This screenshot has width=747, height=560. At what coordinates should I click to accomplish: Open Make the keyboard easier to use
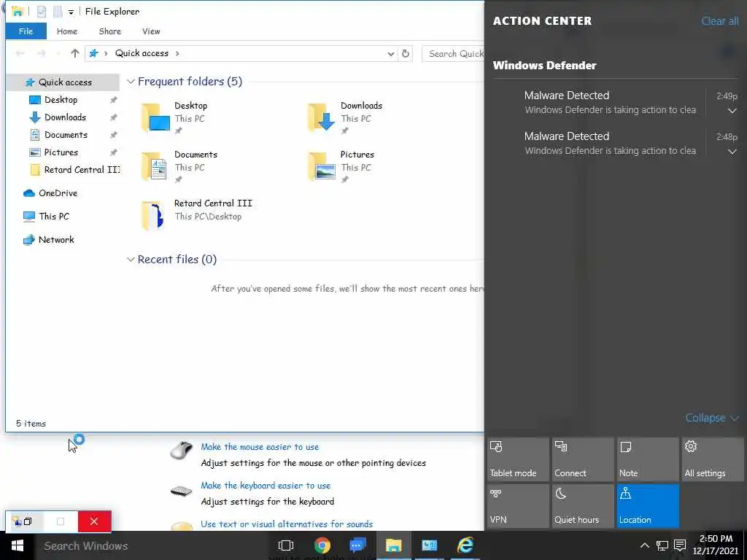click(x=266, y=486)
